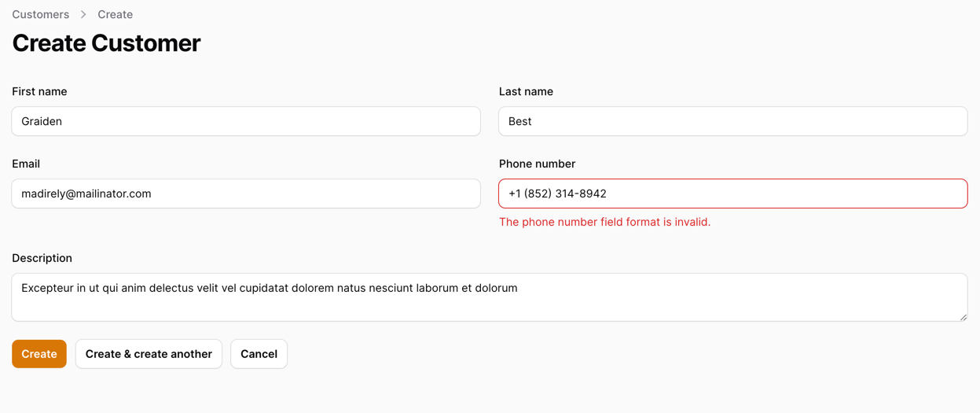
Task: Click the orange Create button
Action: (39, 354)
